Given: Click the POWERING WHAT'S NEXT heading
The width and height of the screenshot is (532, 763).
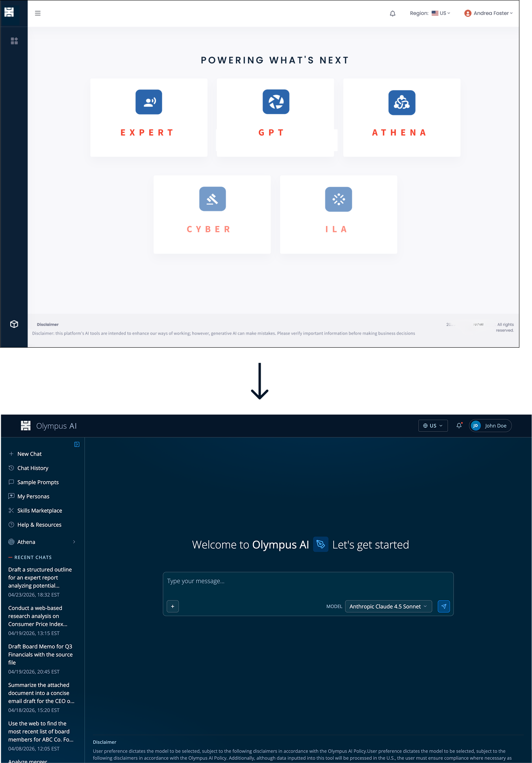Looking at the screenshot, I should [x=275, y=60].
